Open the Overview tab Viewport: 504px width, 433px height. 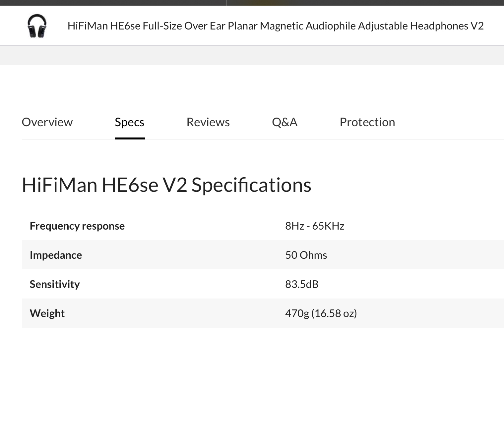click(47, 122)
